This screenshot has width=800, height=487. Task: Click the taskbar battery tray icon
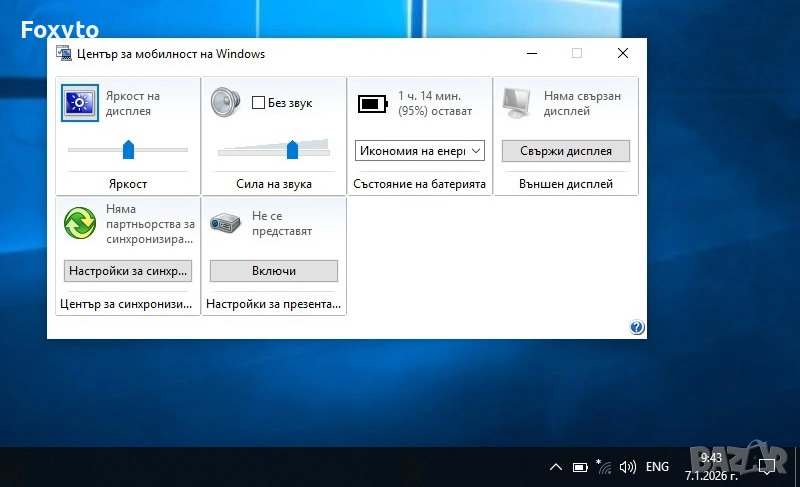[580, 467]
